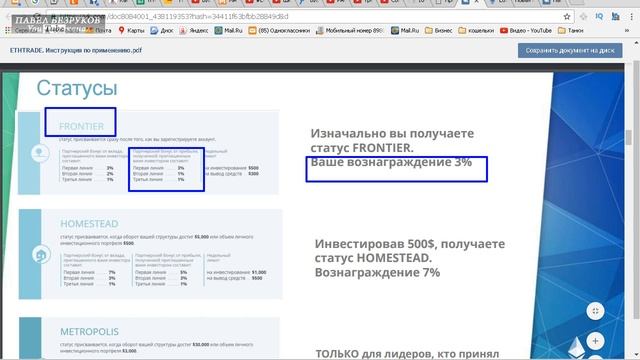This screenshot has width=640, height=360.
Task: Open the Карты bookmark
Action: [x=131, y=31]
